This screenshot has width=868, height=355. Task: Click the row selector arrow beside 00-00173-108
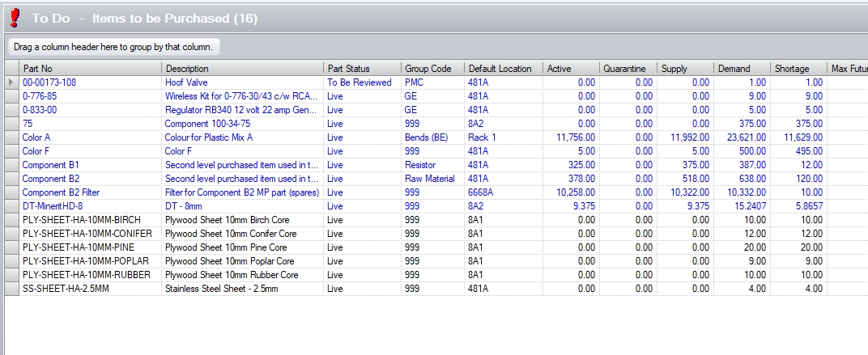(x=11, y=82)
